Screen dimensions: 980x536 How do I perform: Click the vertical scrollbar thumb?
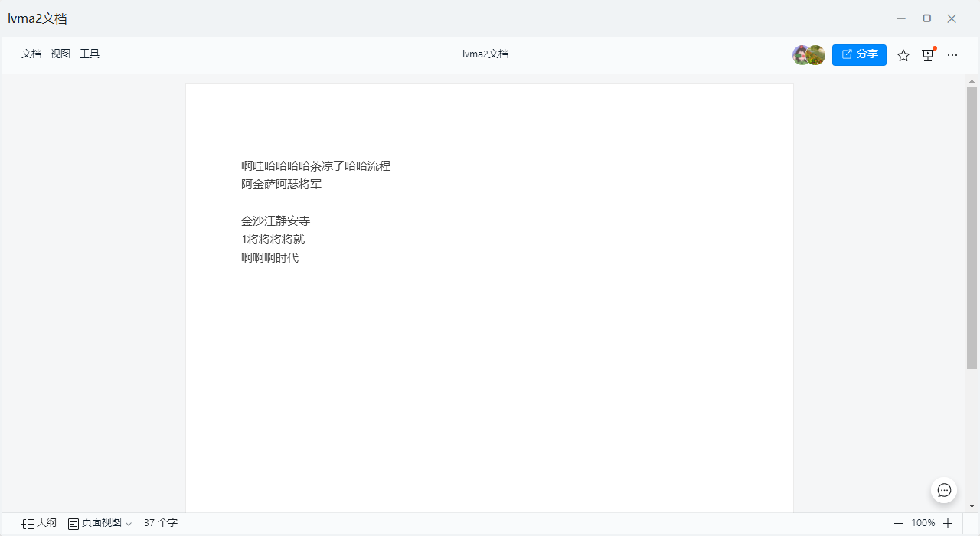pyautogui.click(x=972, y=230)
